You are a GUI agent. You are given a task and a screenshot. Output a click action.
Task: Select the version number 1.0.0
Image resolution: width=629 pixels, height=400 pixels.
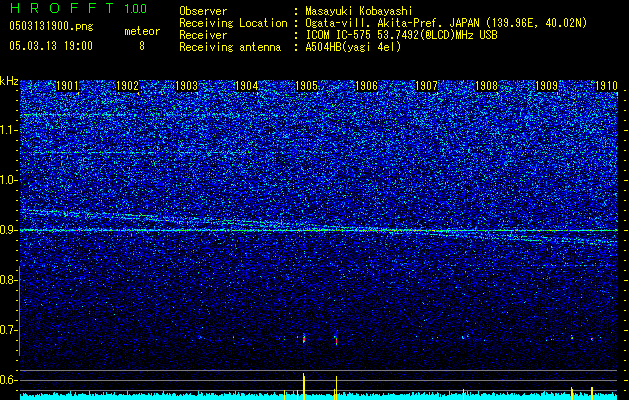(136, 9)
